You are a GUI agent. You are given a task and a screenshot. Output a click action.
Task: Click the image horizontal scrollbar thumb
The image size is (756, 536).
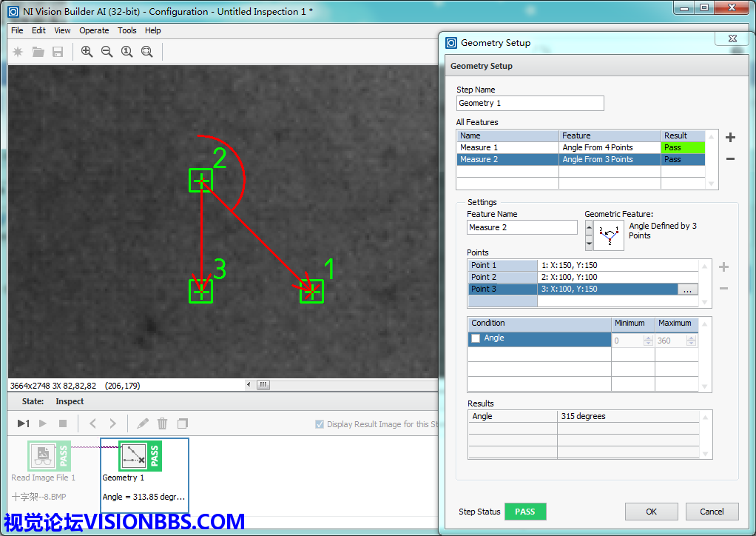point(263,385)
